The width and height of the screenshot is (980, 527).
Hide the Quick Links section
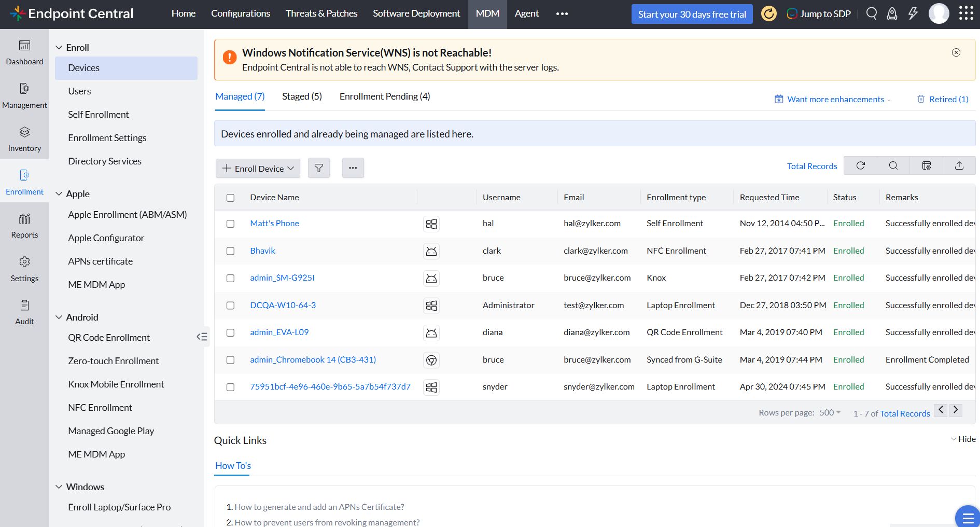click(963, 439)
